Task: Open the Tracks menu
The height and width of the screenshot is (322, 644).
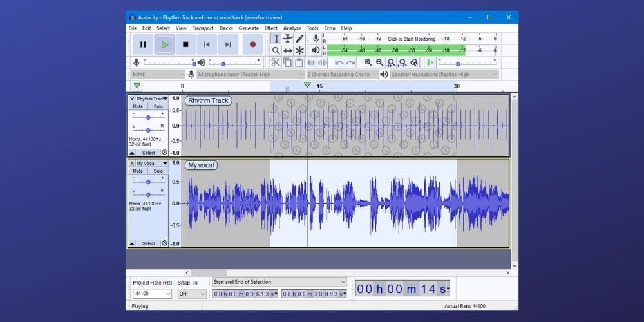Action: pos(226,28)
